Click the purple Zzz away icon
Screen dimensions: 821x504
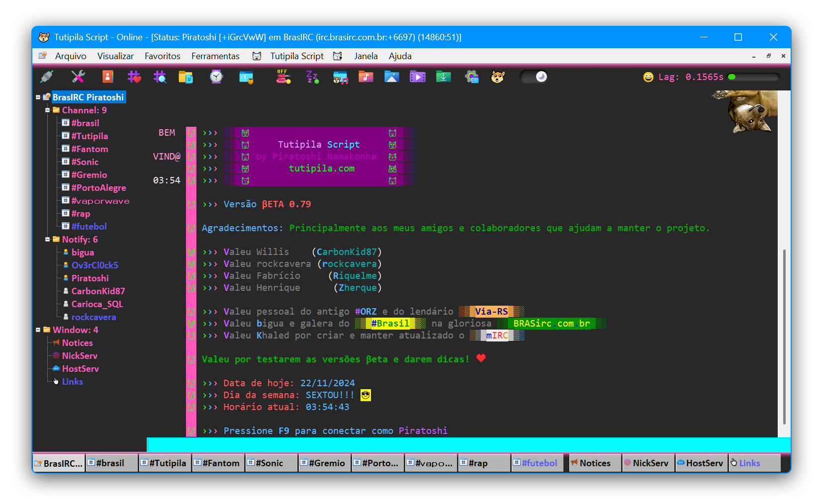point(312,77)
